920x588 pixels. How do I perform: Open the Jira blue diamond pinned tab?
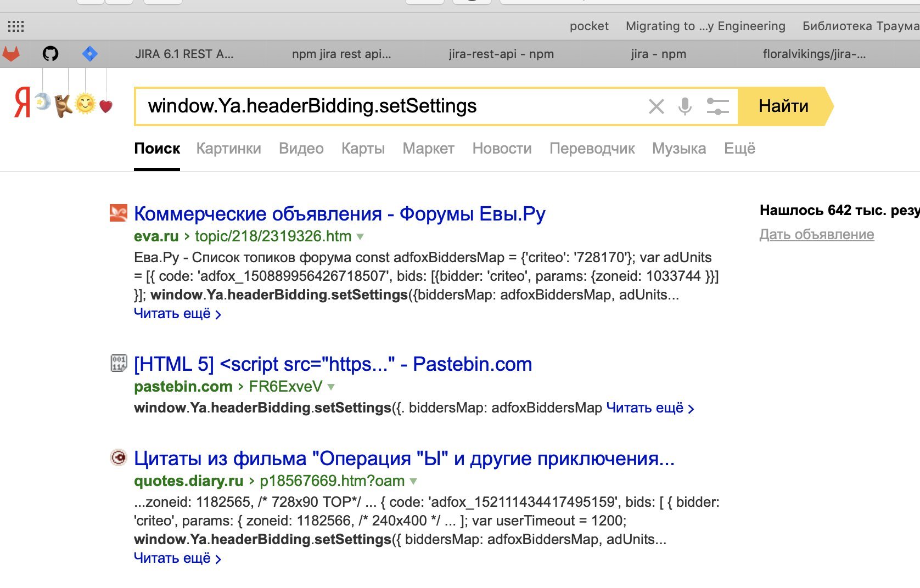pyautogui.click(x=89, y=54)
